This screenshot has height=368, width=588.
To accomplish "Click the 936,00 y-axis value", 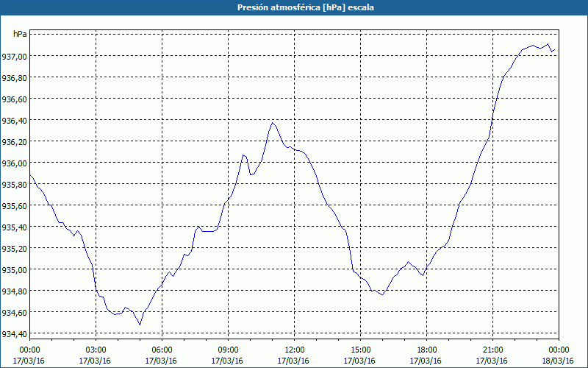I will [15, 163].
